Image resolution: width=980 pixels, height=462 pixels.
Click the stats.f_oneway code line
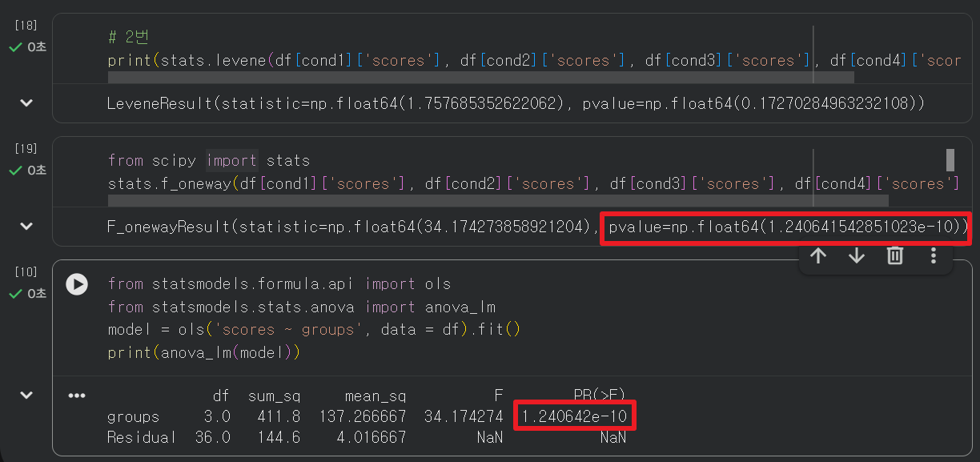pos(535,183)
